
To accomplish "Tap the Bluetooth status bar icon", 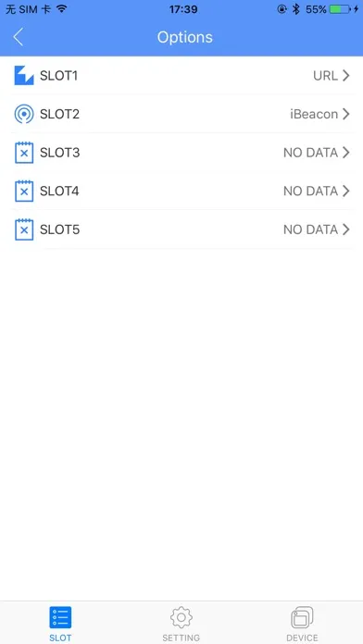I will coord(296,9).
